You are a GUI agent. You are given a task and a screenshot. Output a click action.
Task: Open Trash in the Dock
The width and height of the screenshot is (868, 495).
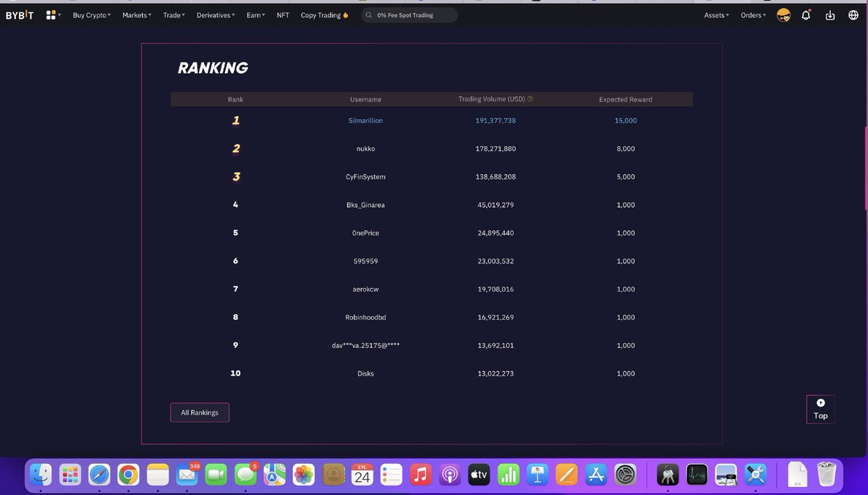pyautogui.click(x=826, y=475)
